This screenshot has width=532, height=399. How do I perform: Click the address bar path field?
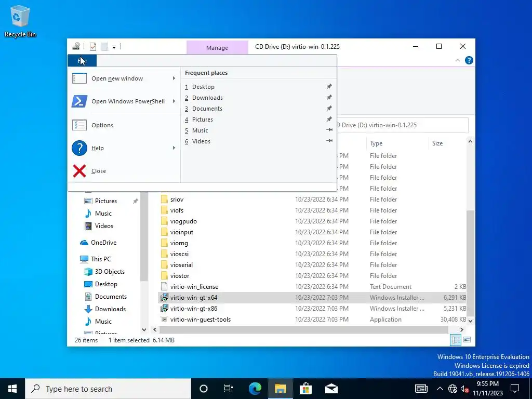(x=402, y=125)
